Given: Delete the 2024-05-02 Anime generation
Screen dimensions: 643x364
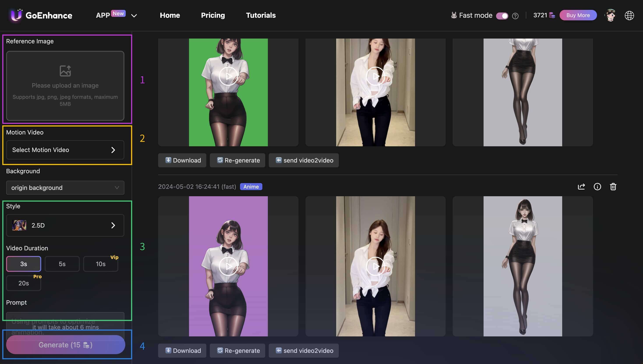Looking at the screenshot, I should [613, 187].
